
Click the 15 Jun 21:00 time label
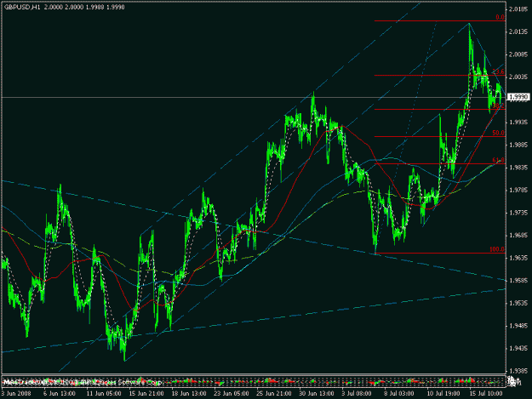click(146, 394)
